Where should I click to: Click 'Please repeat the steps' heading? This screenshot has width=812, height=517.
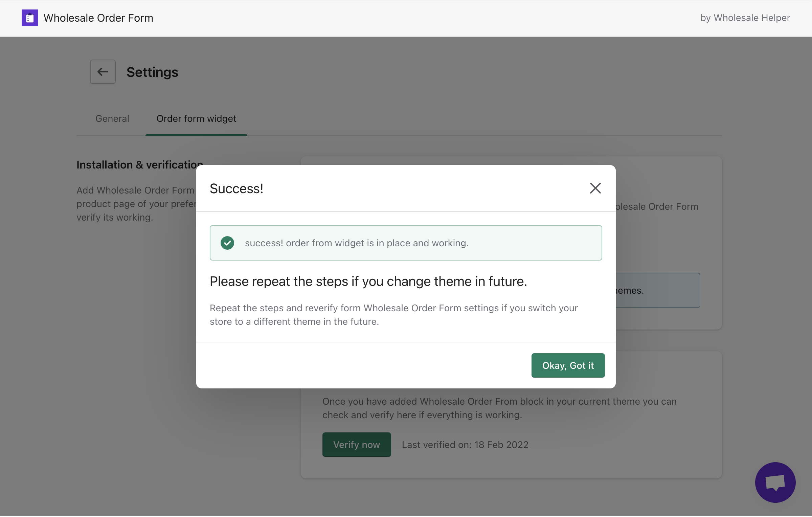(x=368, y=281)
